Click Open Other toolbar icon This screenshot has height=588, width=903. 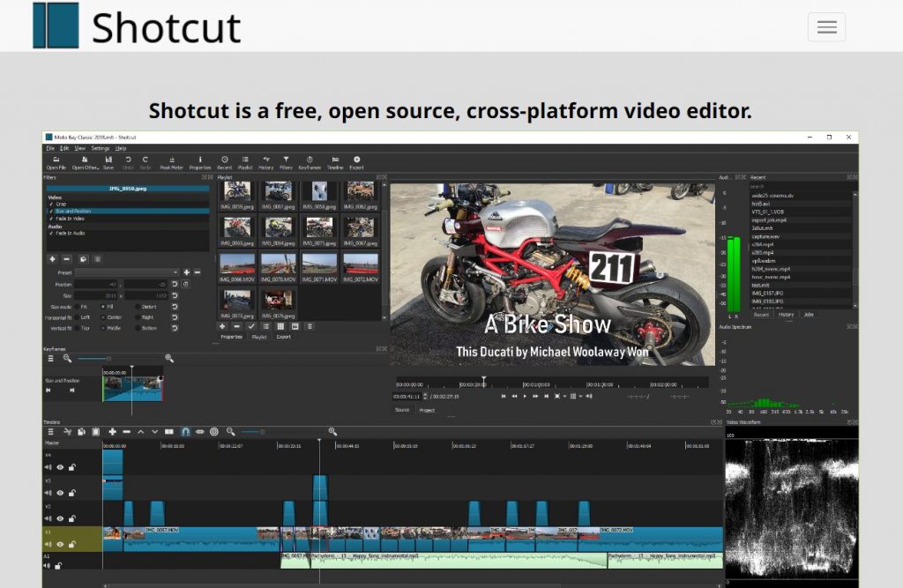pyautogui.click(x=85, y=163)
